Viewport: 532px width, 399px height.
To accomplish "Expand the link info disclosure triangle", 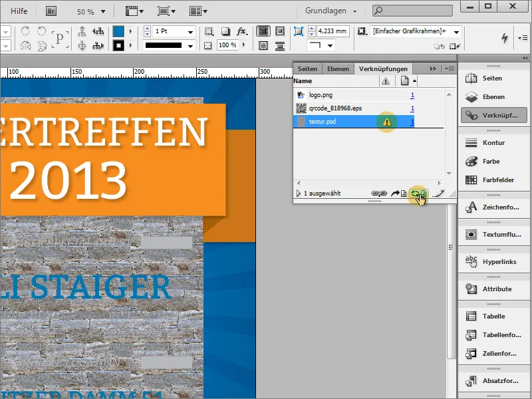I will [298, 194].
